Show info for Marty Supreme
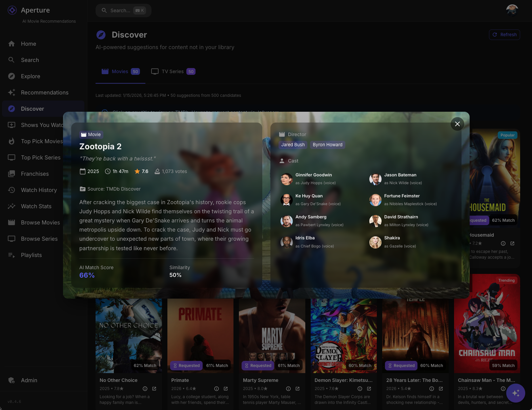 288,389
